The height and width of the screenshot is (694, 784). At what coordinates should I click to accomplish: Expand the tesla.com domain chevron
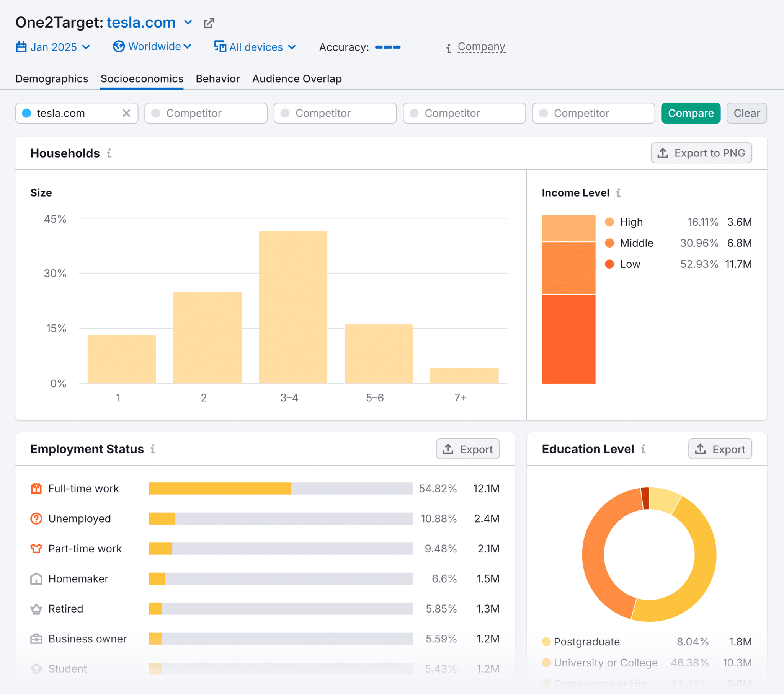coord(188,23)
